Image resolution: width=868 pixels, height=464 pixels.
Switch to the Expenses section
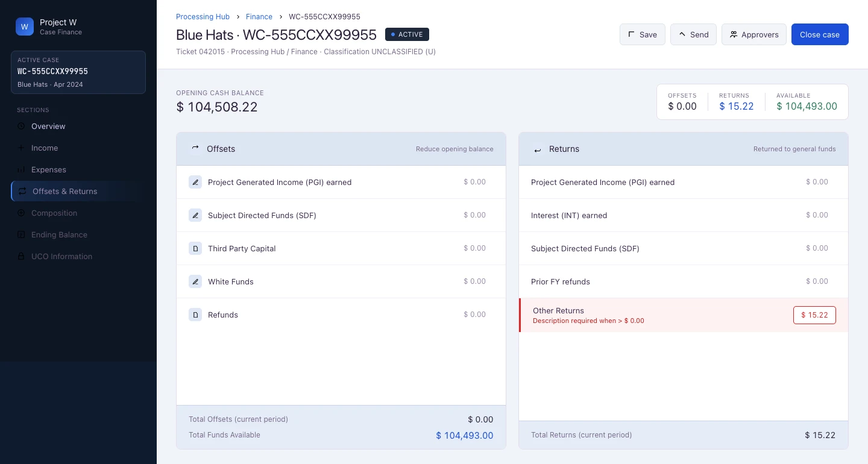pyautogui.click(x=78, y=170)
